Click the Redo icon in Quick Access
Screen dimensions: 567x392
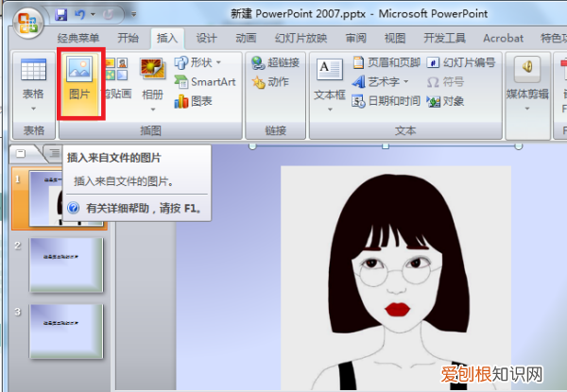108,14
